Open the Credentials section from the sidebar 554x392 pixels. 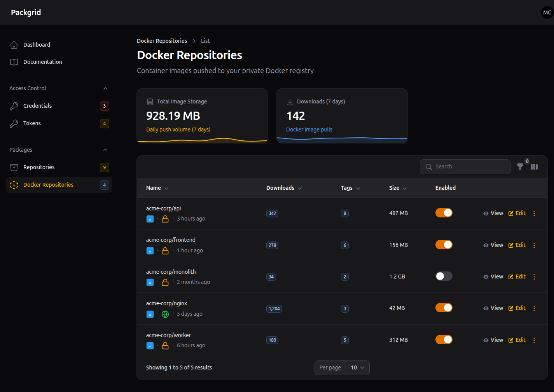37,105
